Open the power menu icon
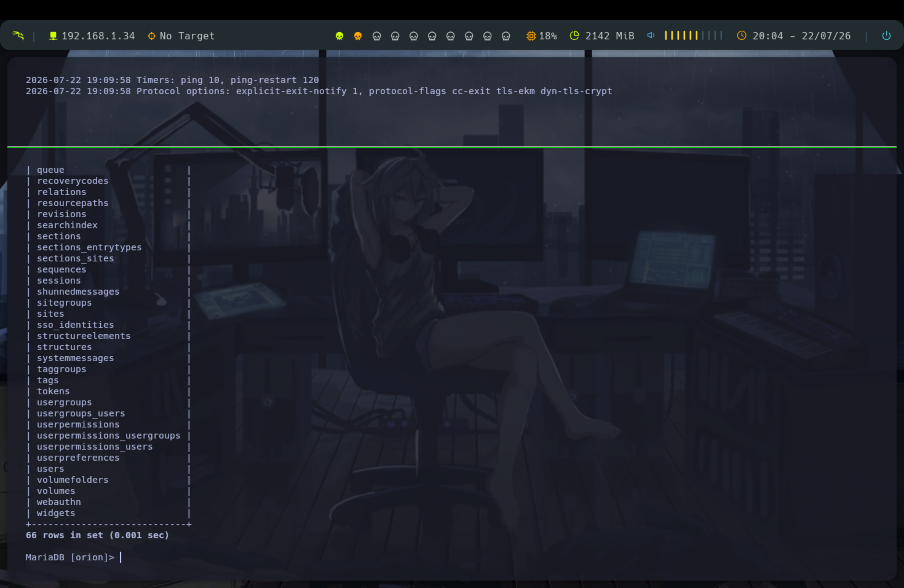 tap(886, 36)
